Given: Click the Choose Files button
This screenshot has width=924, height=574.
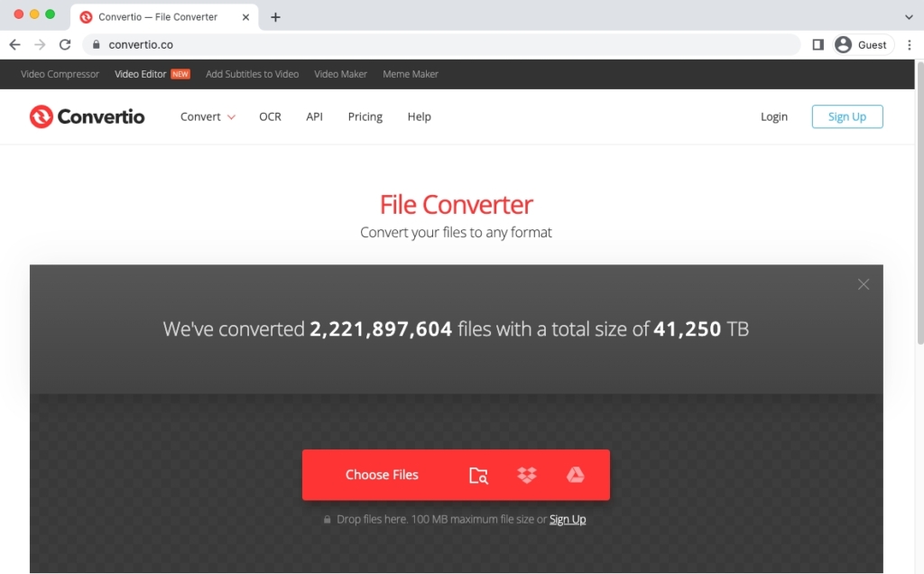Looking at the screenshot, I should pos(382,476).
